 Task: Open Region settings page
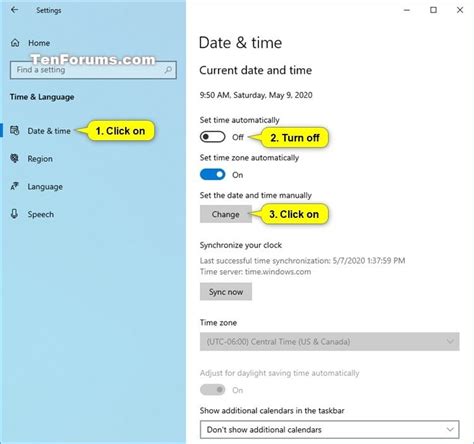[x=40, y=159]
